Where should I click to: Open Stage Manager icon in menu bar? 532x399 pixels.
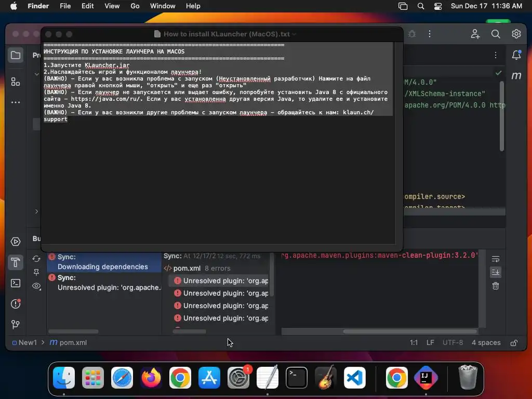(x=403, y=6)
